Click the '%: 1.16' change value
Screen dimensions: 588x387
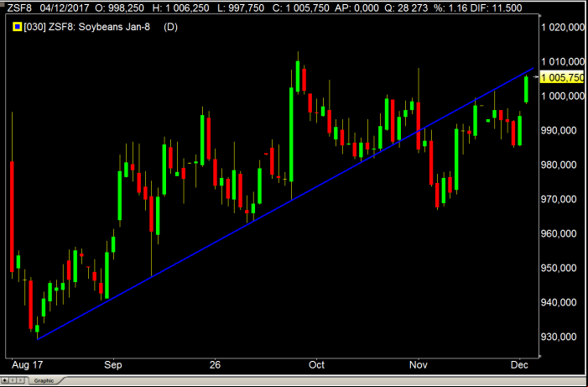(451, 8)
